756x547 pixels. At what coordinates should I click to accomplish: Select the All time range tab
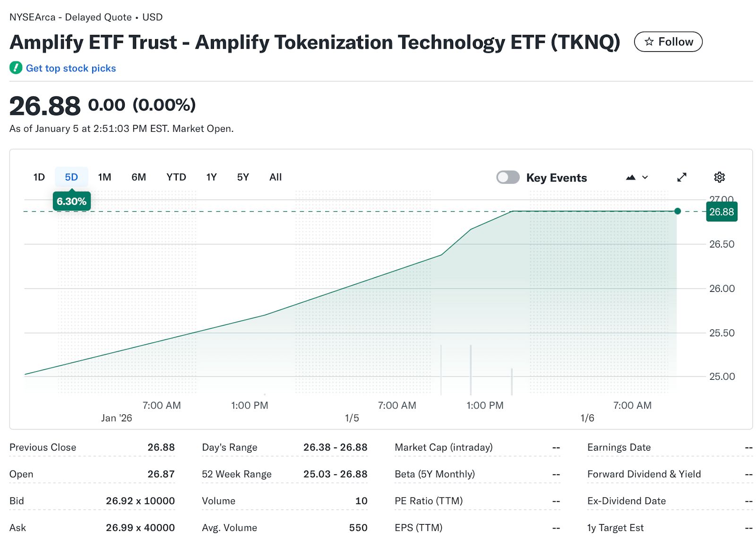tap(275, 177)
